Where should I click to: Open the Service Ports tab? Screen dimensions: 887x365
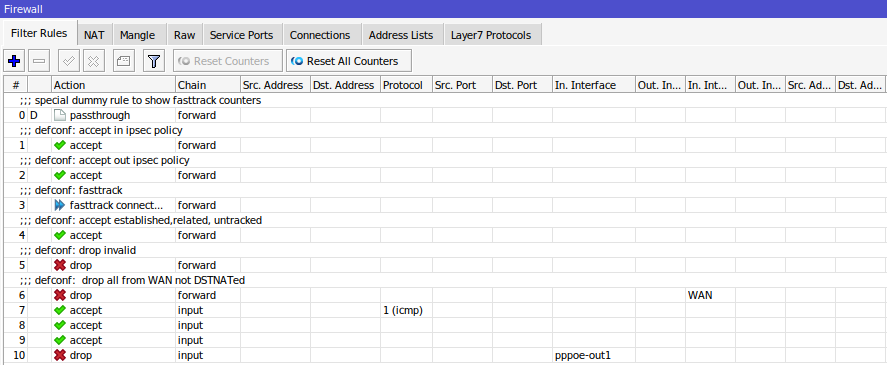tap(242, 35)
